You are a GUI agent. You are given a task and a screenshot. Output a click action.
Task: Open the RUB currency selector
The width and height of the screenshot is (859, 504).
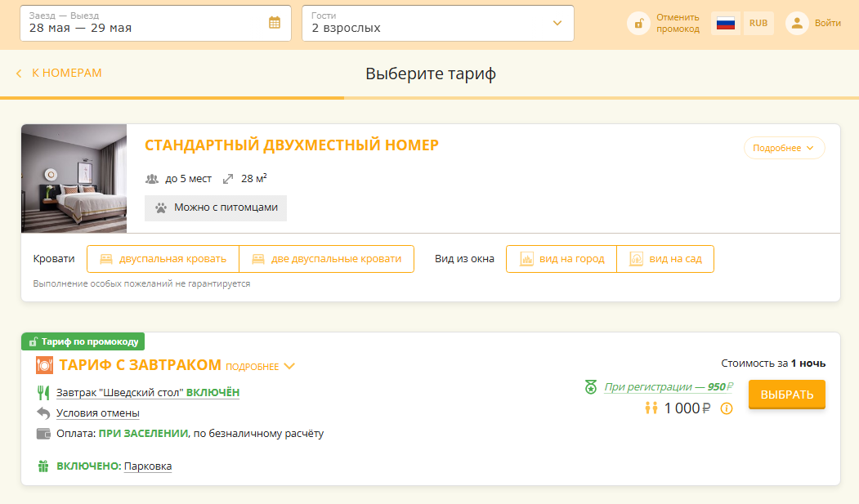click(758, 23)
